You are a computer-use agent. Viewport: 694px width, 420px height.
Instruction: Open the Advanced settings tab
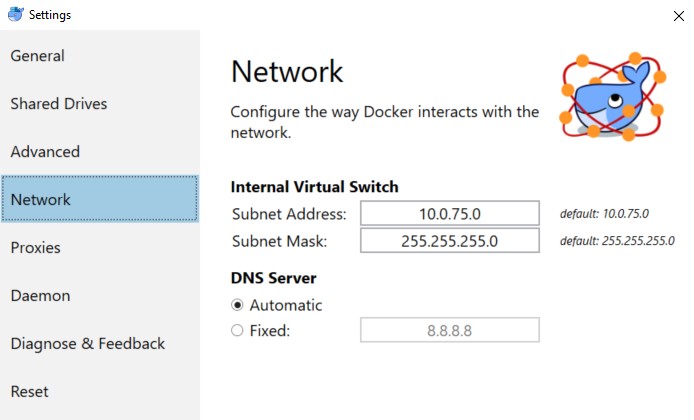[45, 152]
